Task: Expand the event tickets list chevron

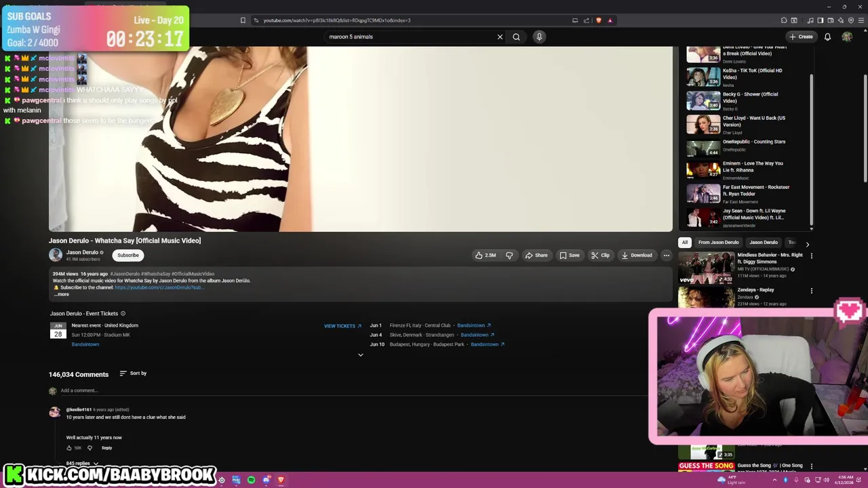Action: pyautogui.click(x=360, y=354)
